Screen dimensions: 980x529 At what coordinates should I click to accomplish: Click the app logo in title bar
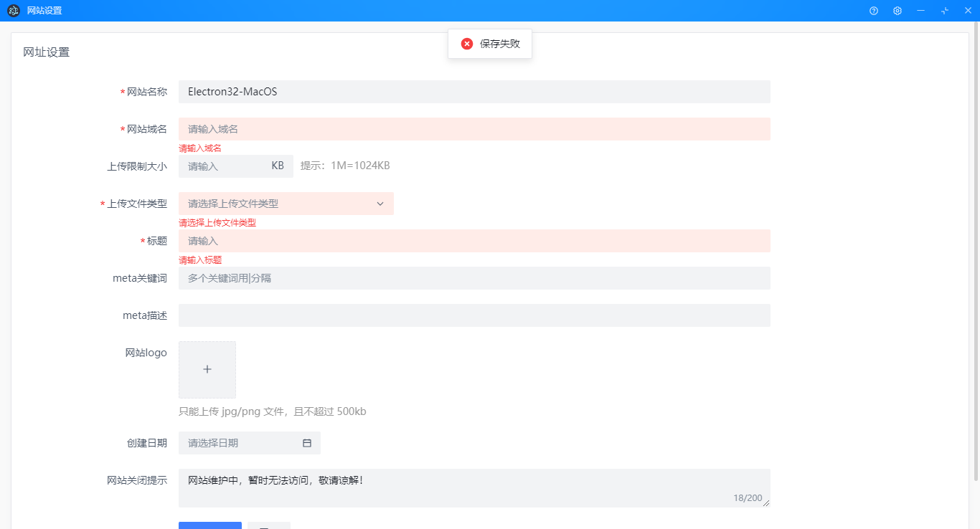tap(14, 11)
